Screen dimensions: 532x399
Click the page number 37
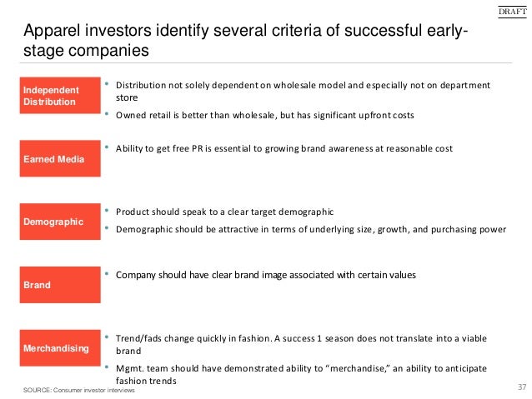522,387
